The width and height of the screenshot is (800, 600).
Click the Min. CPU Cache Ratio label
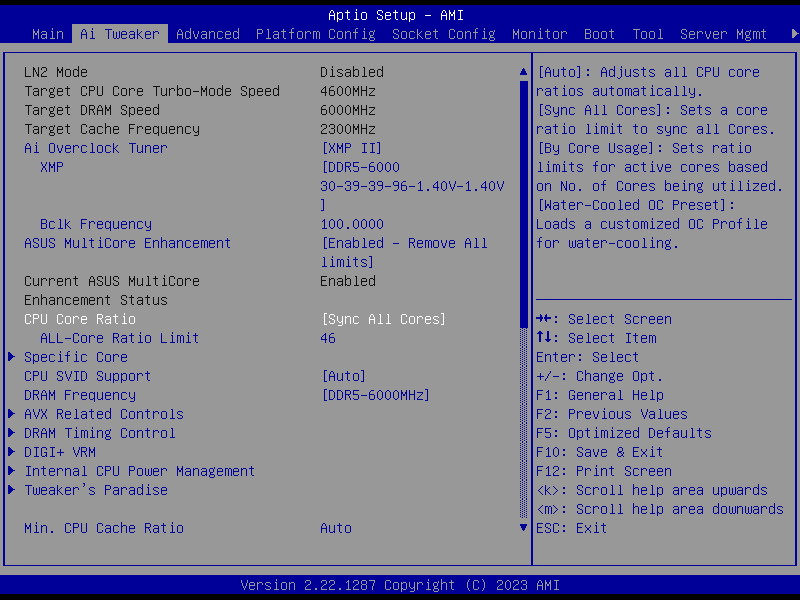(104, 528)
